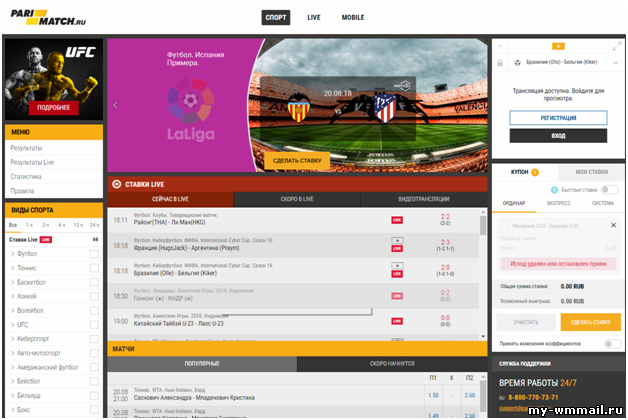Toggle Принять изменения коэффициентов switch

pos(612,344)
